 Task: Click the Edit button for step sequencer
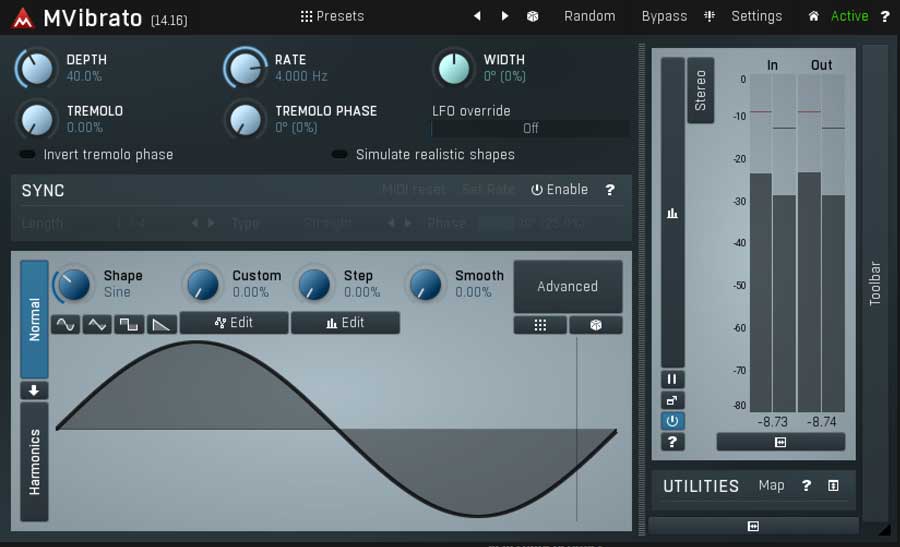(346, 323)
